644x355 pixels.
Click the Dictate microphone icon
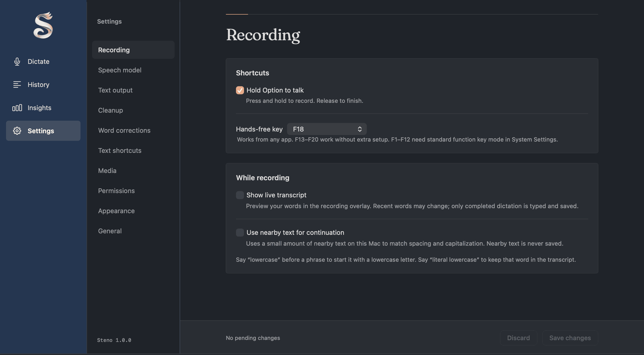(x=17, y=62)
